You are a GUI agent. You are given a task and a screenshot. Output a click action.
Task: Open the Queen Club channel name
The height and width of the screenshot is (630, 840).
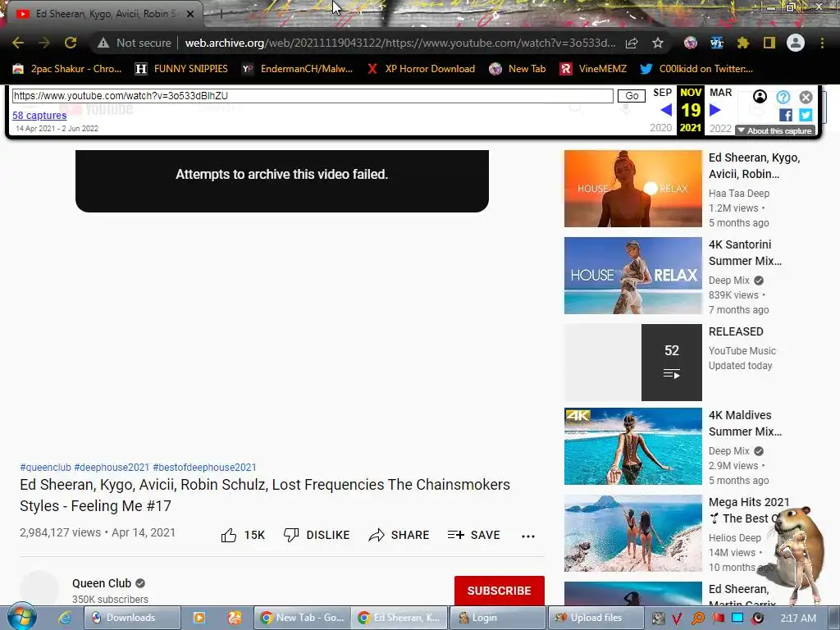102,583
